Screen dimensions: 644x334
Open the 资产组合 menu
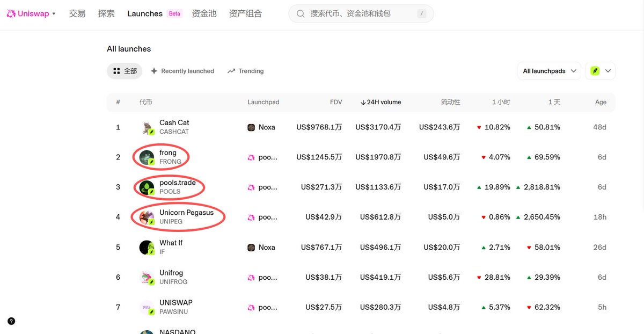click(245, 13)
